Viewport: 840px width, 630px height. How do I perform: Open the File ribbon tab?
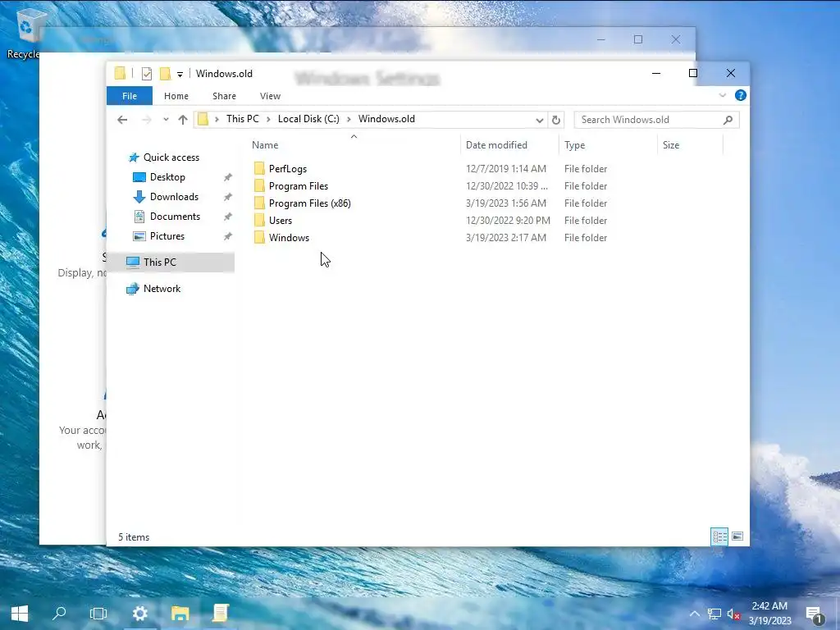129,96
